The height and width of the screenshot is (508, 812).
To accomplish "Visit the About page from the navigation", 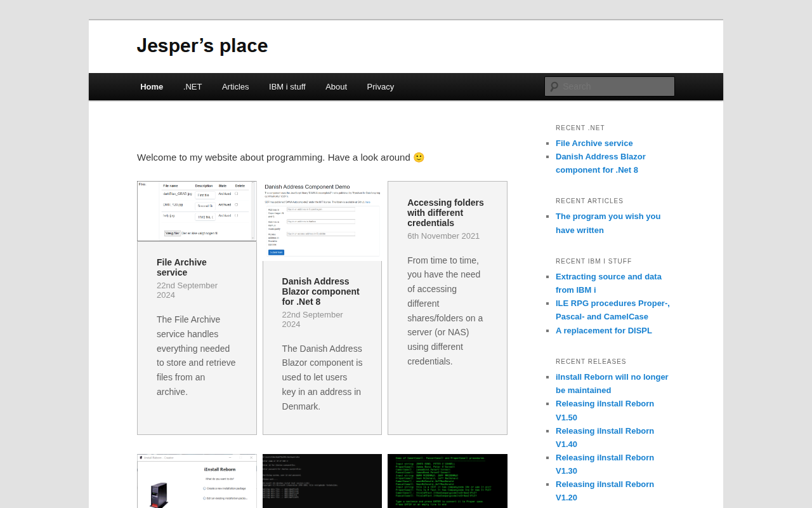I will point(336,87).
